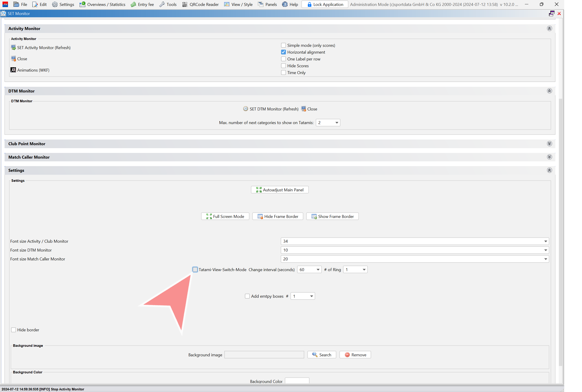Click the Background Color swatch
Image resolution: width=582 pixels, height=392 pixels.
click(297, 380)
